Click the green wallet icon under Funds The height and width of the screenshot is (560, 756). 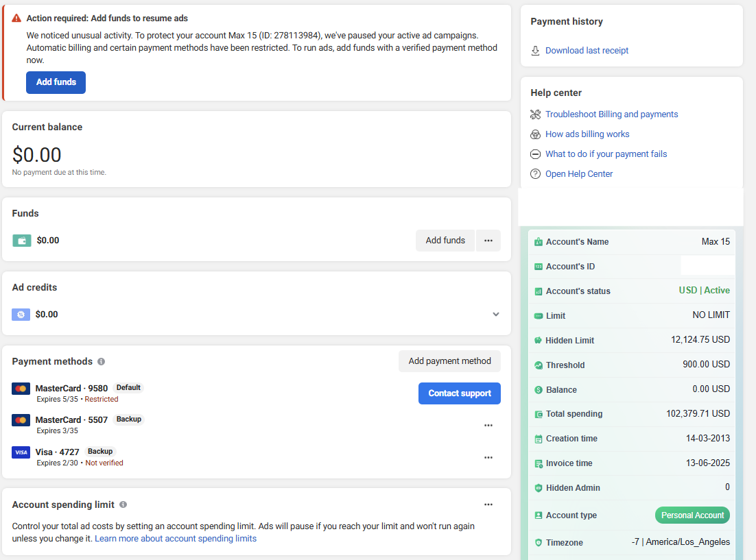pos(22,241)
